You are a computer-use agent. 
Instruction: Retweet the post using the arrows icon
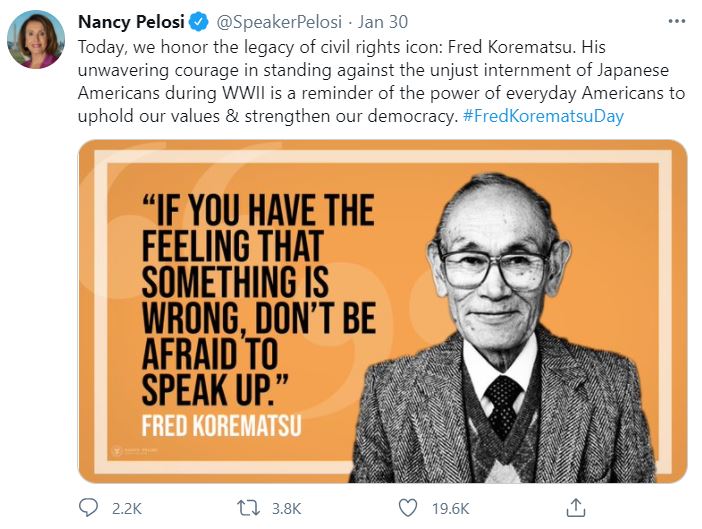point(248,508)
